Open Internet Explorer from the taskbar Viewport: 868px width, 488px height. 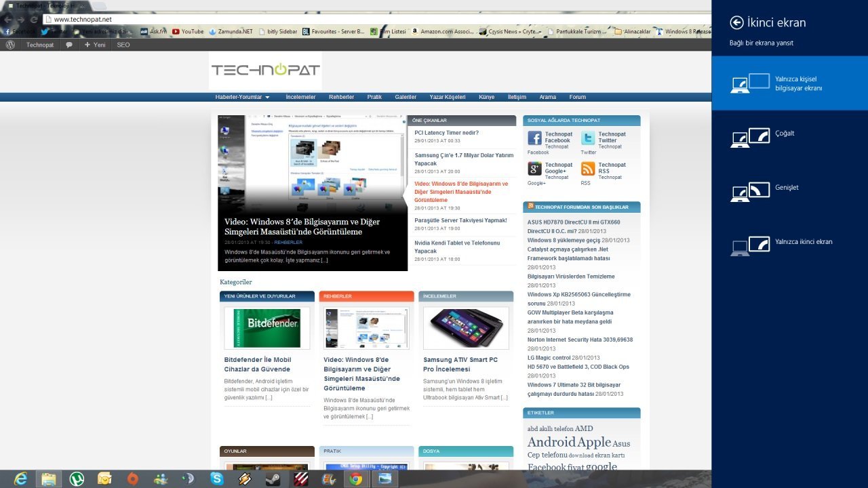pyautogui.click(x=21, y=479)
